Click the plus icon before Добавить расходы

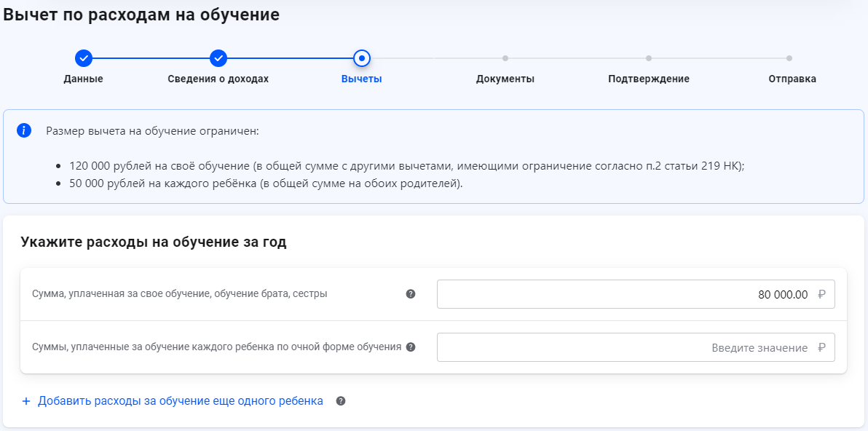[x=26, y=401]
